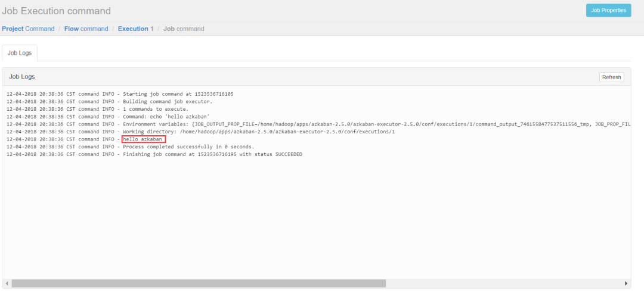644x293 pixels.
Task: Click 'Process completed successfully in 0 seconds.' line
Action: [x=130, y=146]
